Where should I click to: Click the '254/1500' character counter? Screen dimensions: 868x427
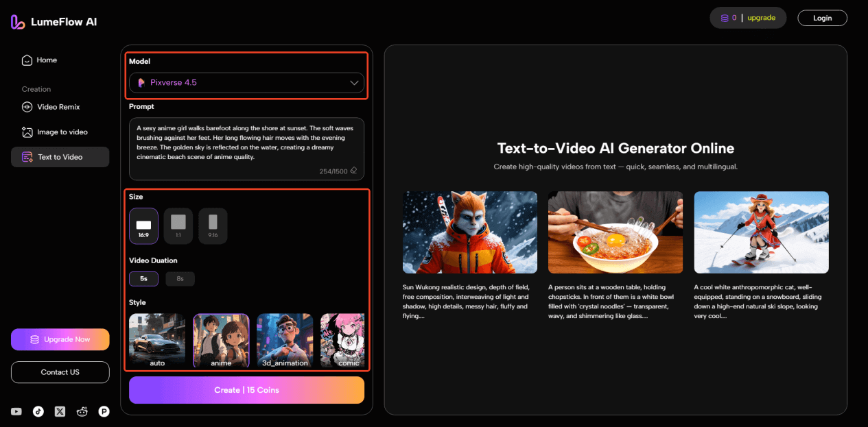tap(333, 171)
